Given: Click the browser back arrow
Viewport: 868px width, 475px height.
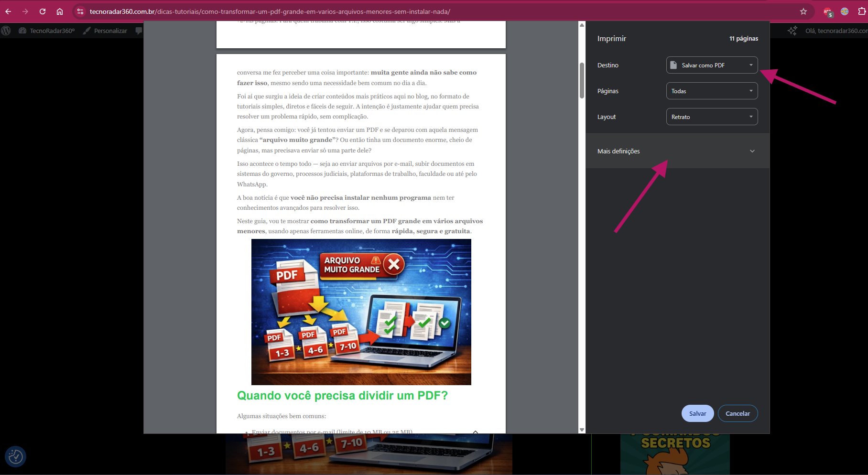Looking at the screenshot, I should (x=8, y=11).
